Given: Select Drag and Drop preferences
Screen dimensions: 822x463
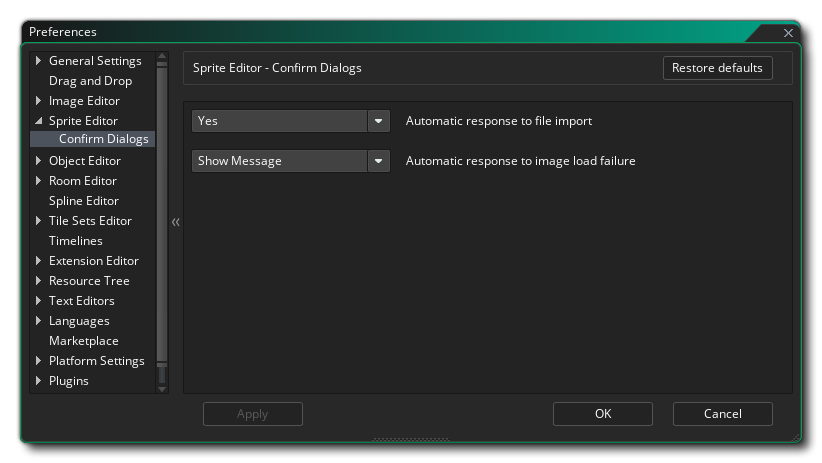Looking at the screenshot, I should [90, 81].
